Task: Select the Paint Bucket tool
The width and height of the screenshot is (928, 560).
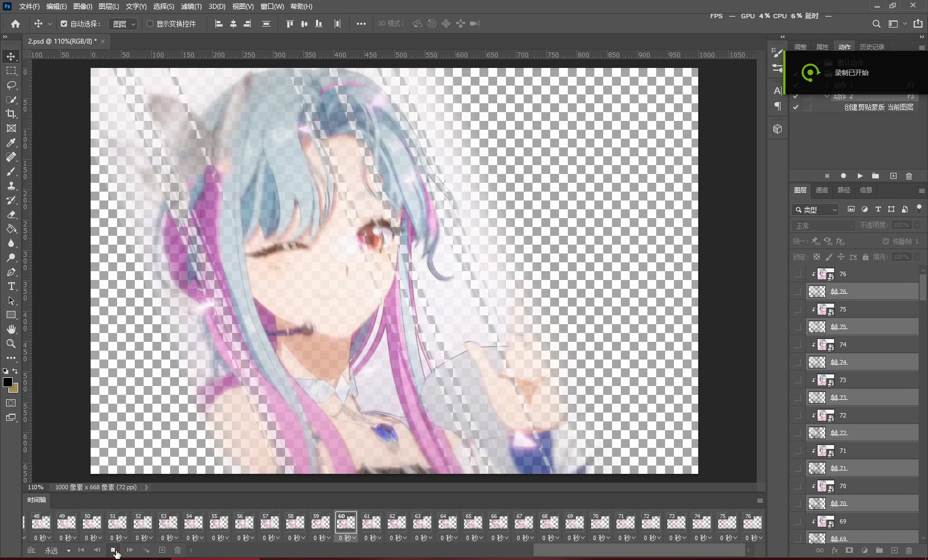Action: [x=11, y=229]
